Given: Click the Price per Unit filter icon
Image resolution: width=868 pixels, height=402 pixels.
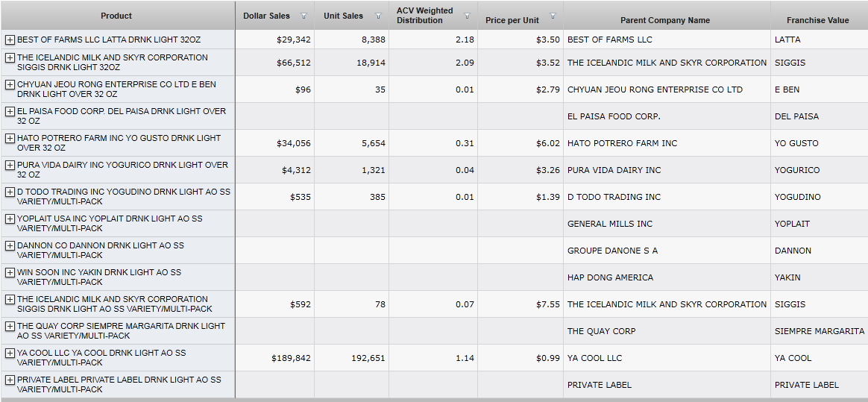Looking at the screenshot, I should 553,16.
